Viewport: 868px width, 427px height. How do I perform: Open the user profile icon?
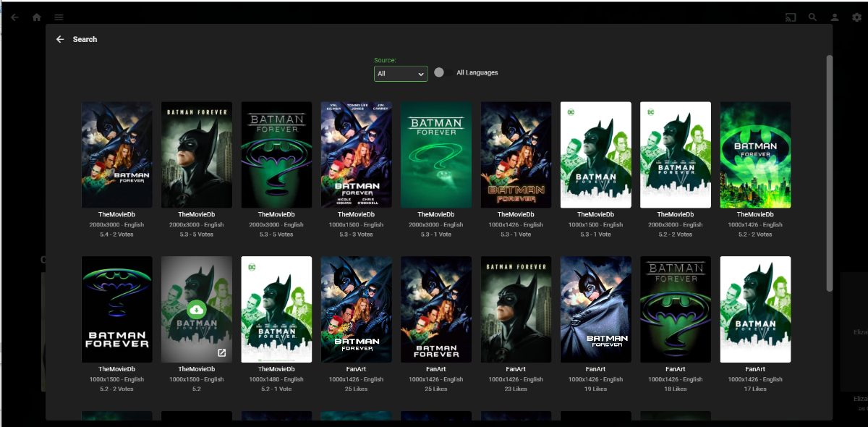pos(834,17)
